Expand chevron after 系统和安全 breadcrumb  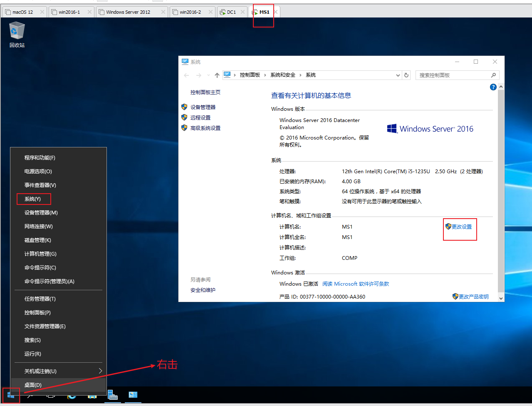click(x=300, y=75)
